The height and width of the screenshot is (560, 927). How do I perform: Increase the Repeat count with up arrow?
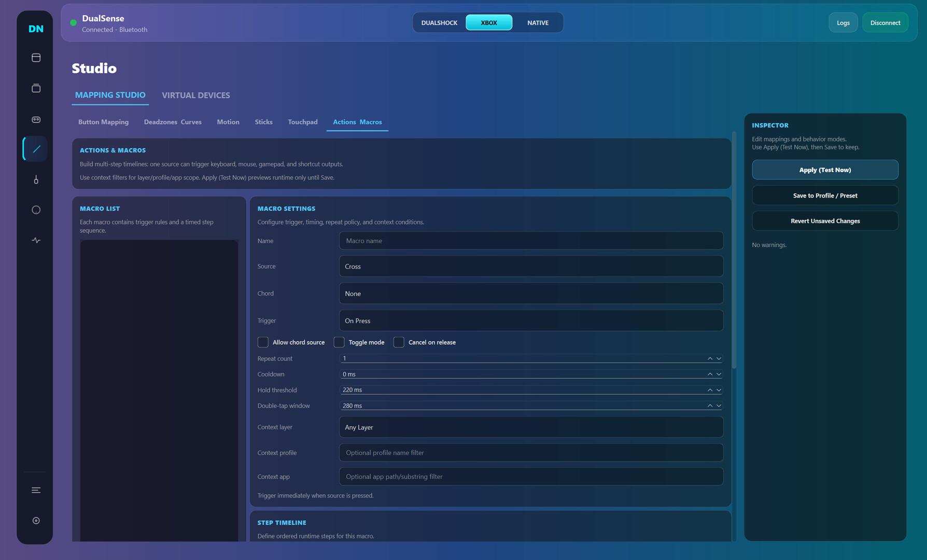coord(710,358)
